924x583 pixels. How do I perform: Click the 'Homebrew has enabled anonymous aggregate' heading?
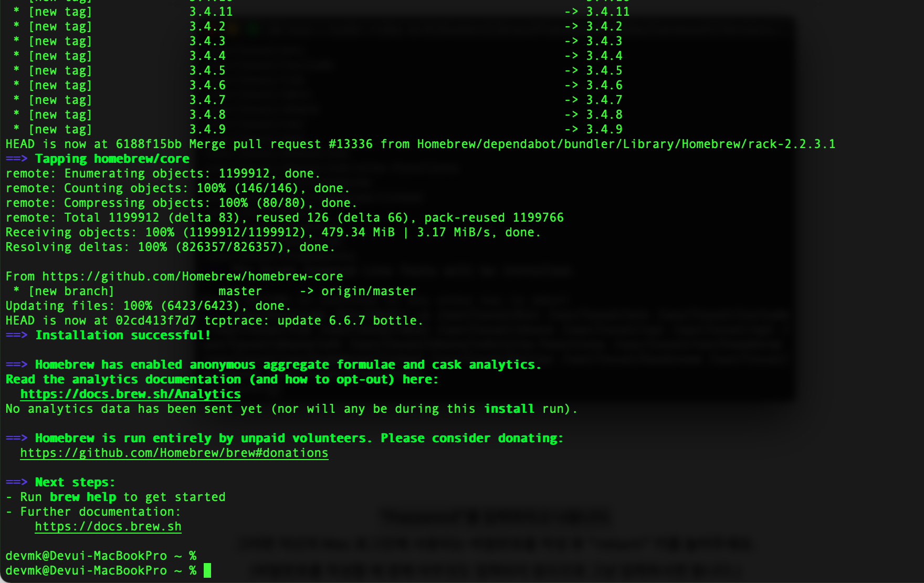pos(273,365)
